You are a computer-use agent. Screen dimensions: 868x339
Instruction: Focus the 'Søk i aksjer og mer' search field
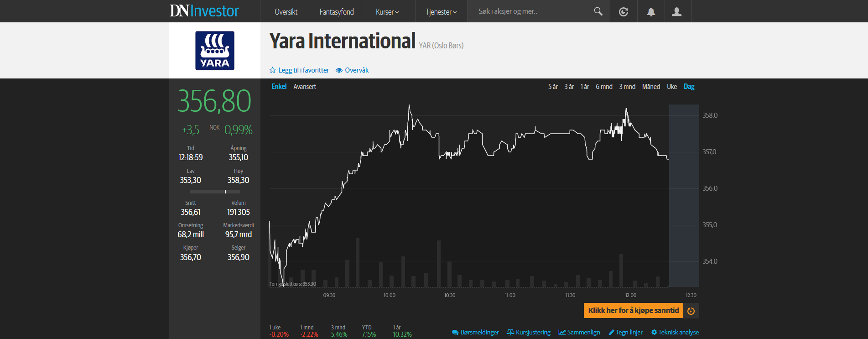tap(531, 11)
